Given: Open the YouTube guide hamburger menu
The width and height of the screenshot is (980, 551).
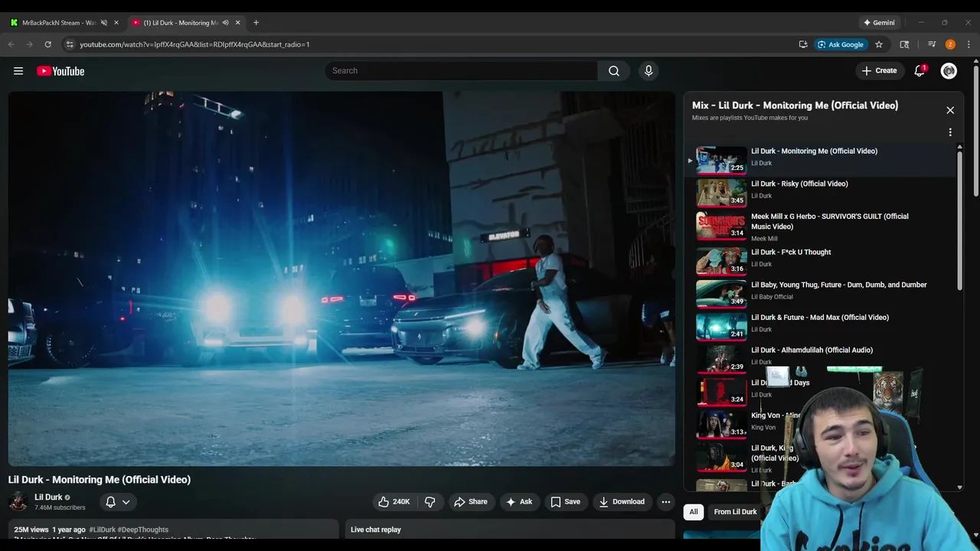Looking at the screenshot, I should click(18, 71).
